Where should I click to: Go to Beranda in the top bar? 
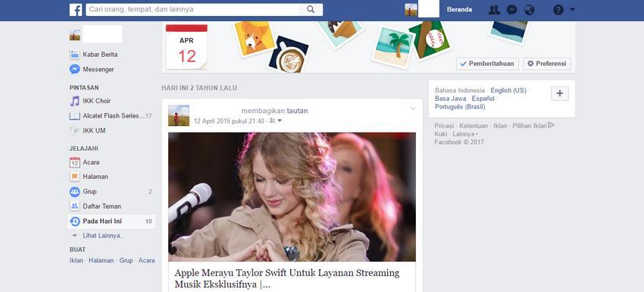click(x=459, y=9)
